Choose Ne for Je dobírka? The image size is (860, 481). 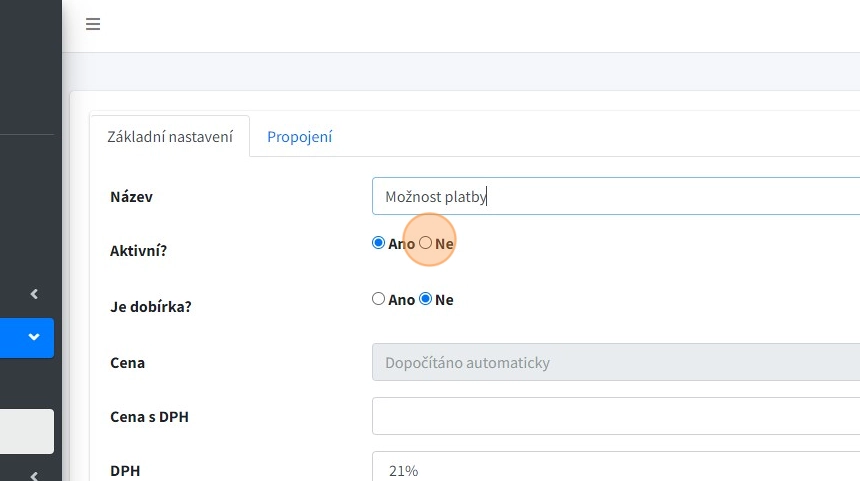426,299
